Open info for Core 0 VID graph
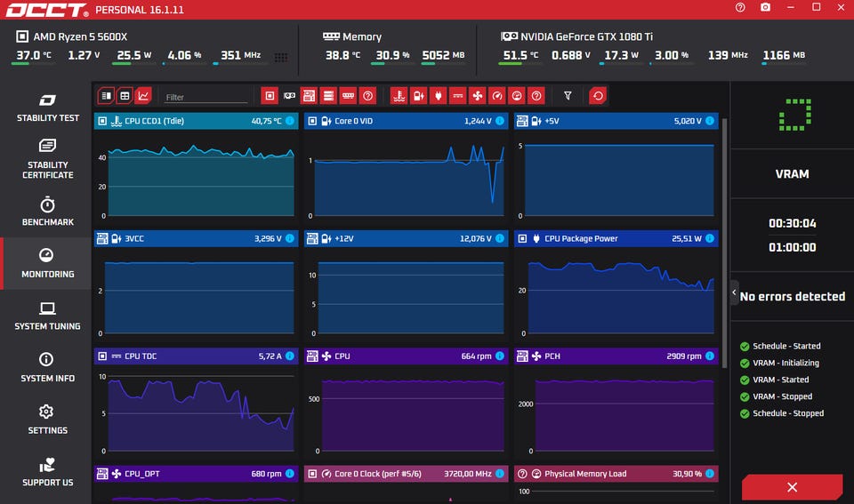 coord(499,121)
